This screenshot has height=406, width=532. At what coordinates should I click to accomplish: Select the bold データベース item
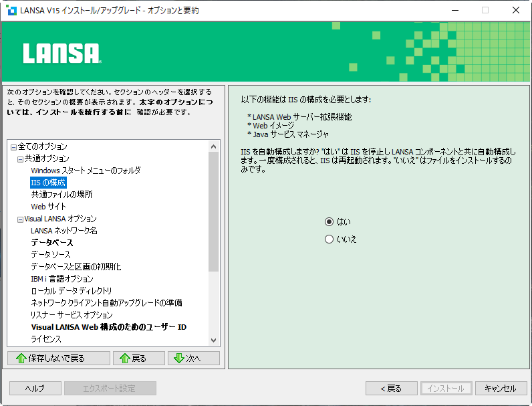52,243
